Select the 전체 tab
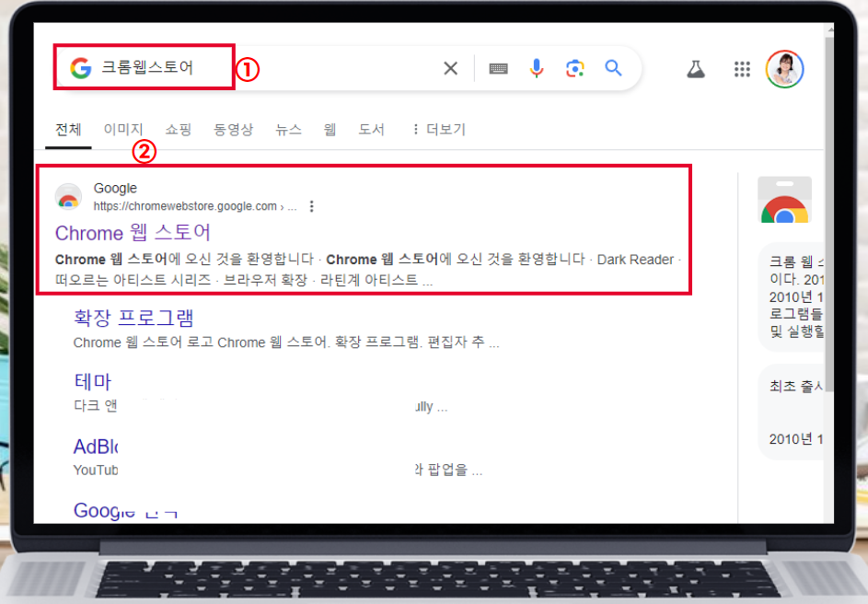868x604 pixels. pos(68,130)
